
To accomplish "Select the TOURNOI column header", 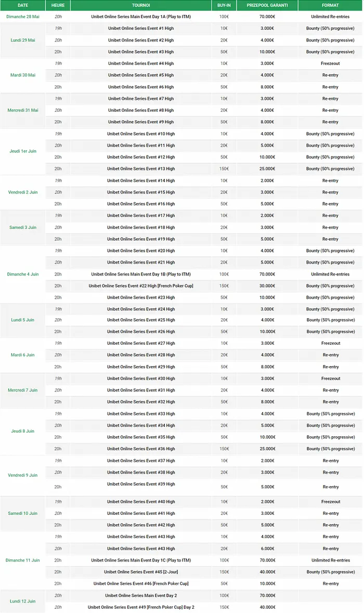I will [x=141, y=5].
